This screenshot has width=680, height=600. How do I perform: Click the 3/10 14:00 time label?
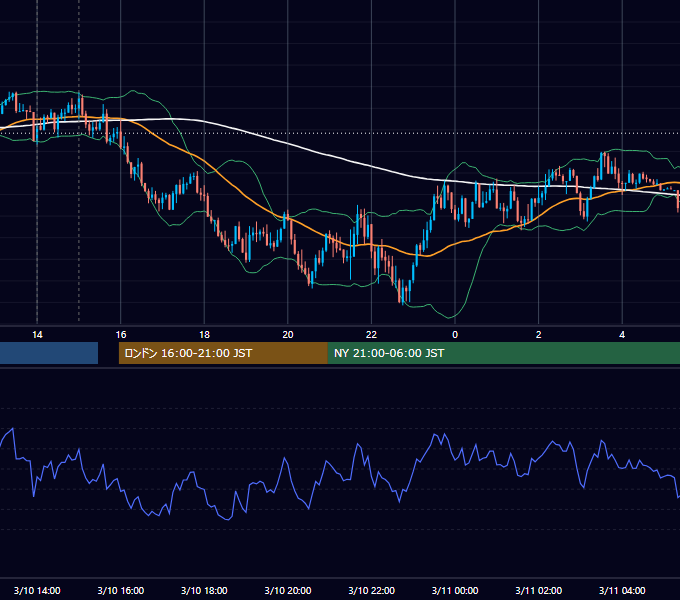[x=37, y=590]
